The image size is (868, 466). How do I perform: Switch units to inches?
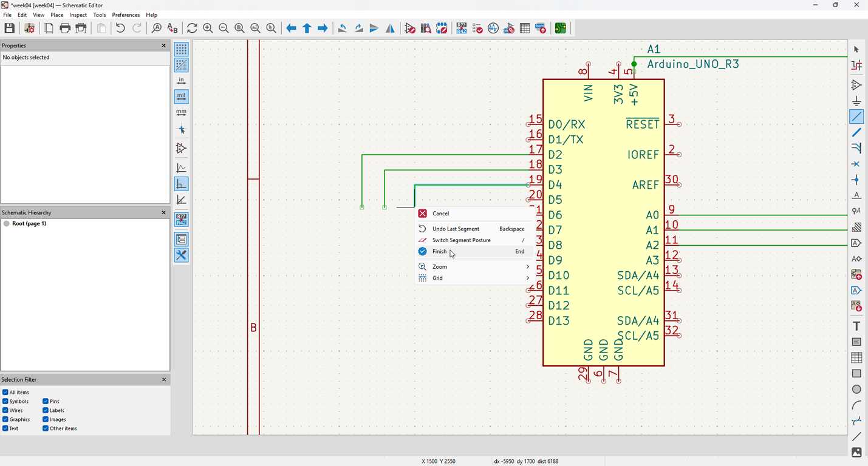(181, 81)
